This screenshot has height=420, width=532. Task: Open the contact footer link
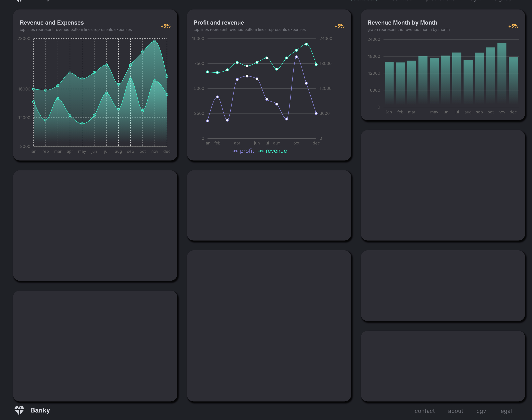pos(425,411)
